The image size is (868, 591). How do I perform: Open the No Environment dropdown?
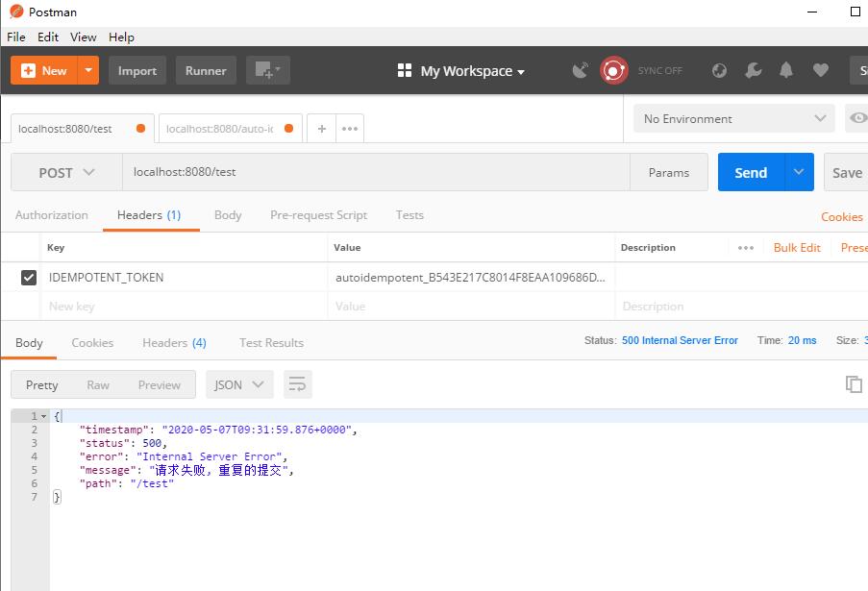[734, 118]
